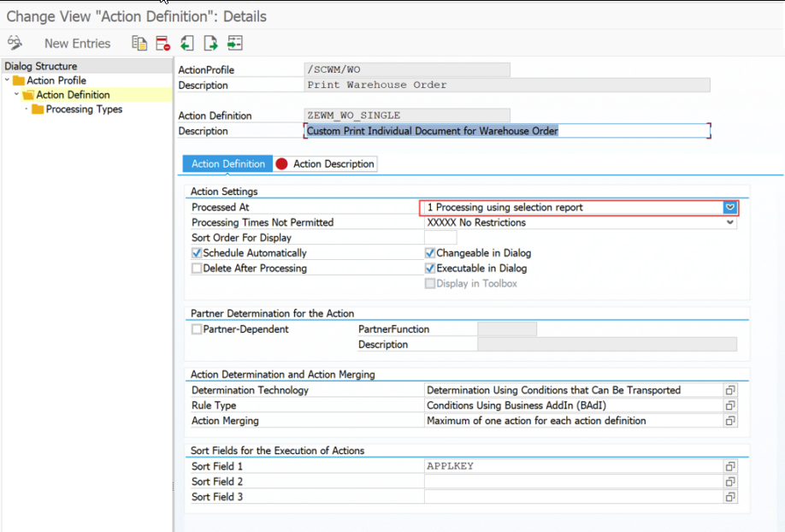
Task: Click the Display in Toolbox checkbox
Action: pos(429,283)
